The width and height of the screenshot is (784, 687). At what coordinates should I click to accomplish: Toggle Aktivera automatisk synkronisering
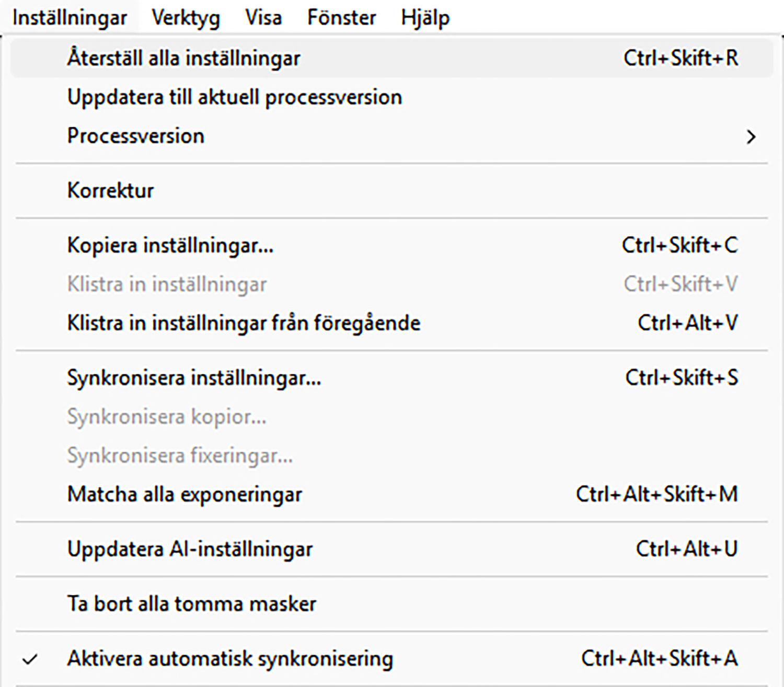230,659
